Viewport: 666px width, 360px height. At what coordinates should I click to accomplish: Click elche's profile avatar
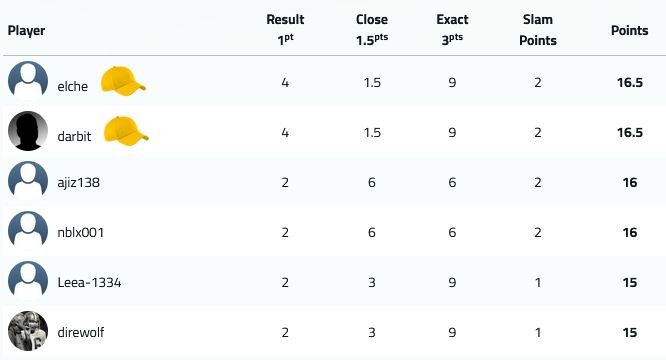coord(28,81)
